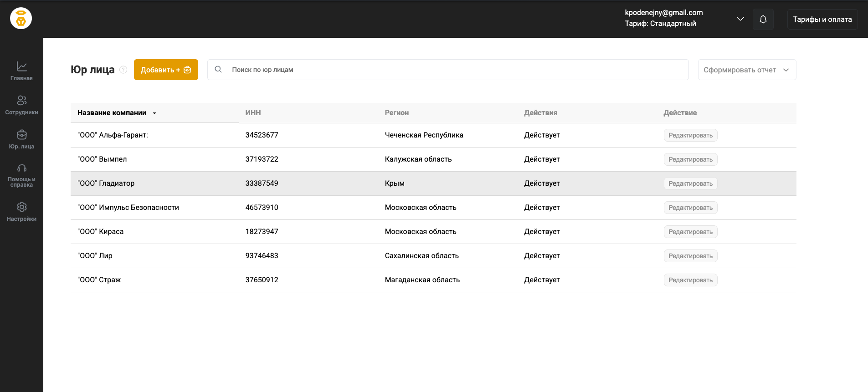Click Действует status in Лир row
The width and height of the screenshot is (868, 392).
[x=542, y=256]
